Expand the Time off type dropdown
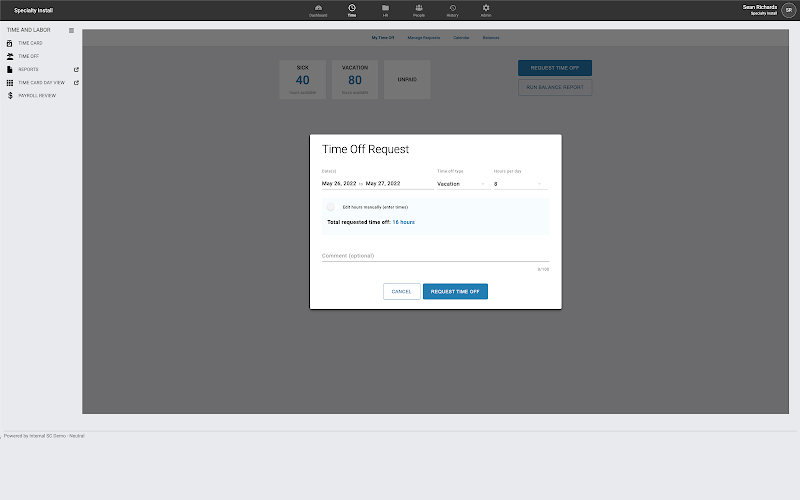 point(461,184)
